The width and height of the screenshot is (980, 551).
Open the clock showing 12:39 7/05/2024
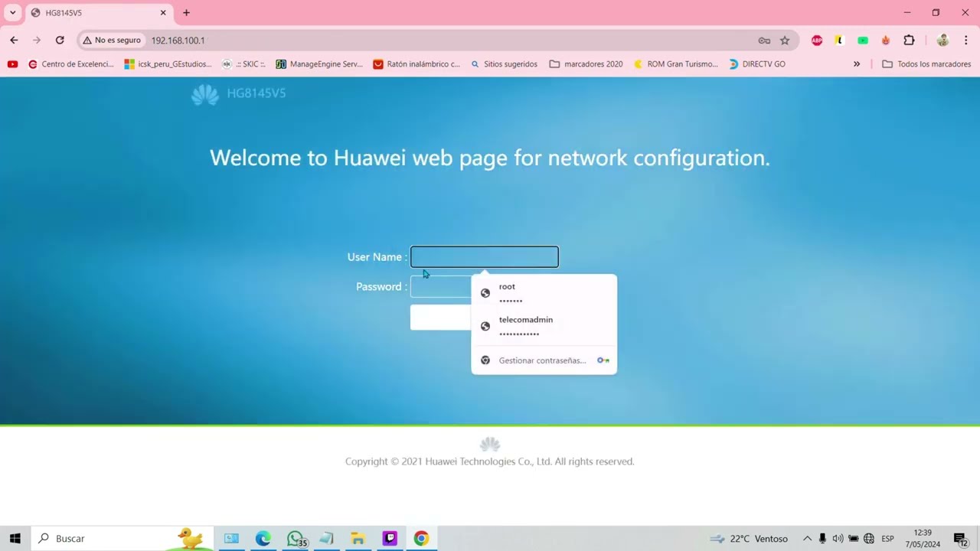pyautogui.click(x=923, y=539)
